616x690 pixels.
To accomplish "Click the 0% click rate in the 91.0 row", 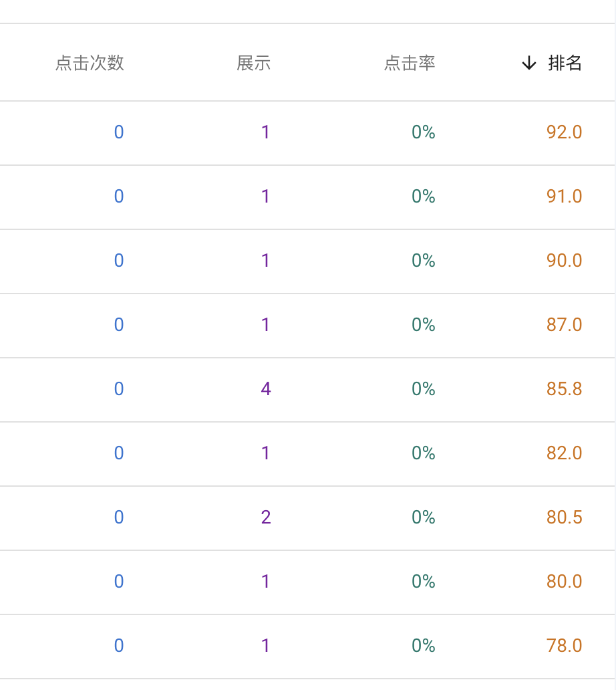I will coord(423,197).
